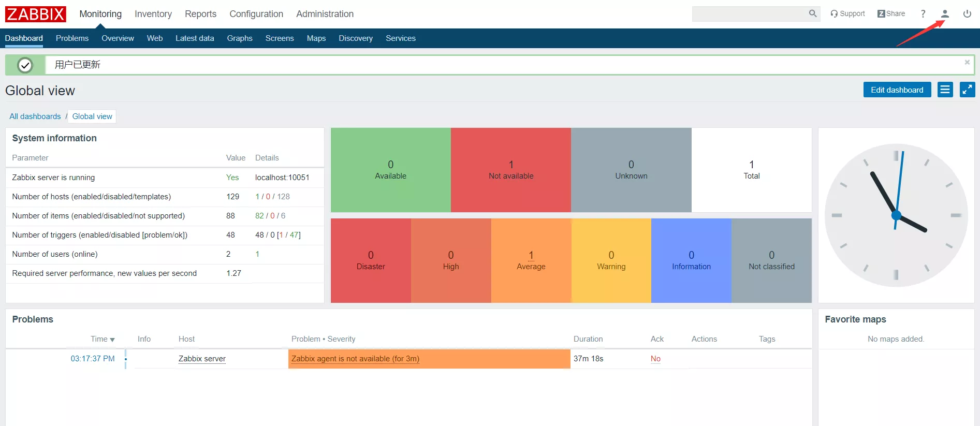Open the user profile icon

point(945,14)
